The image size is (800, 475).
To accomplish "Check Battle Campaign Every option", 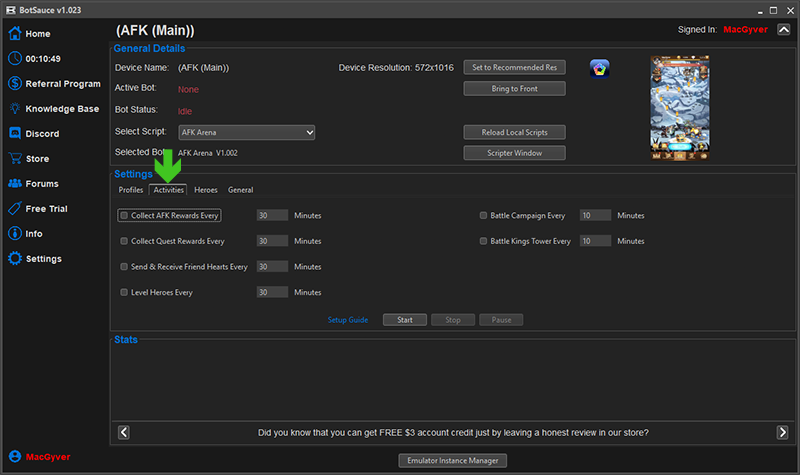I will pos(484,215).
